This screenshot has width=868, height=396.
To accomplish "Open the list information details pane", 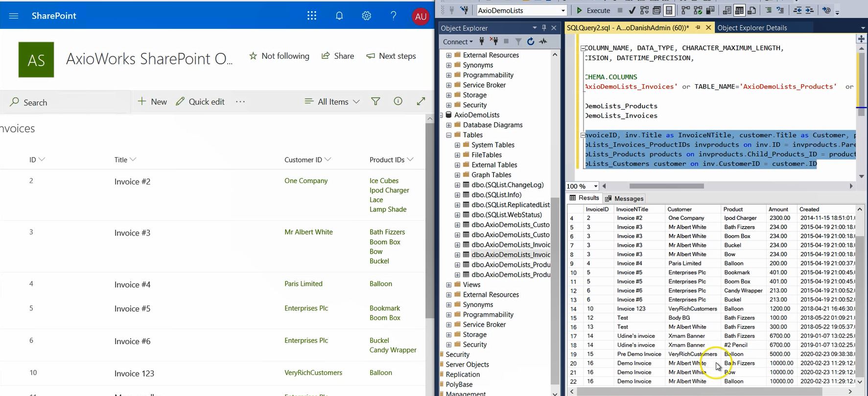I will (x=398, y=101).
